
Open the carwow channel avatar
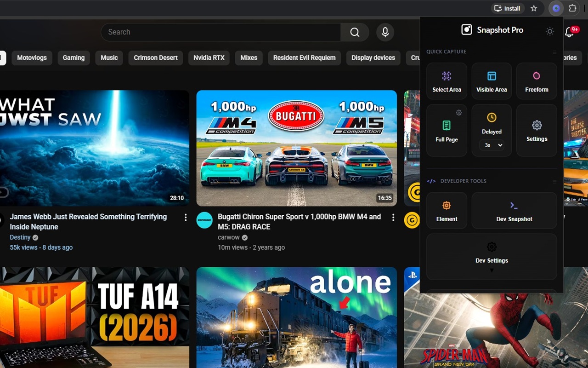pyautogui.click(x=204, y=220)
